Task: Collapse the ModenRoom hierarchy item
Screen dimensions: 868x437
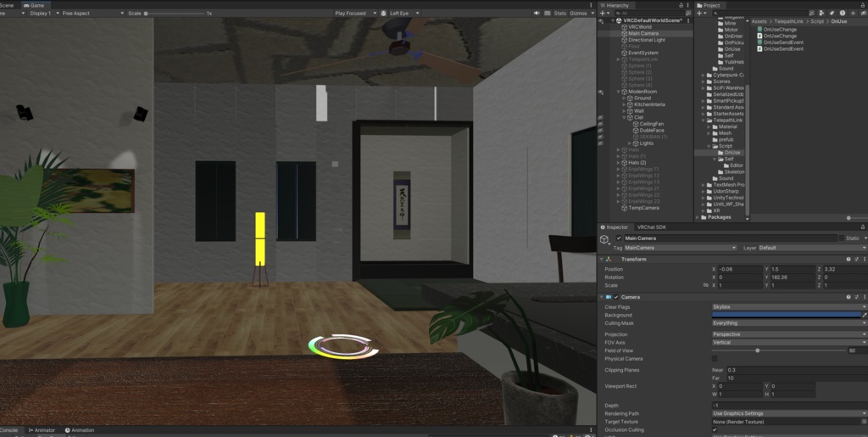Action: tap(619, 92)
